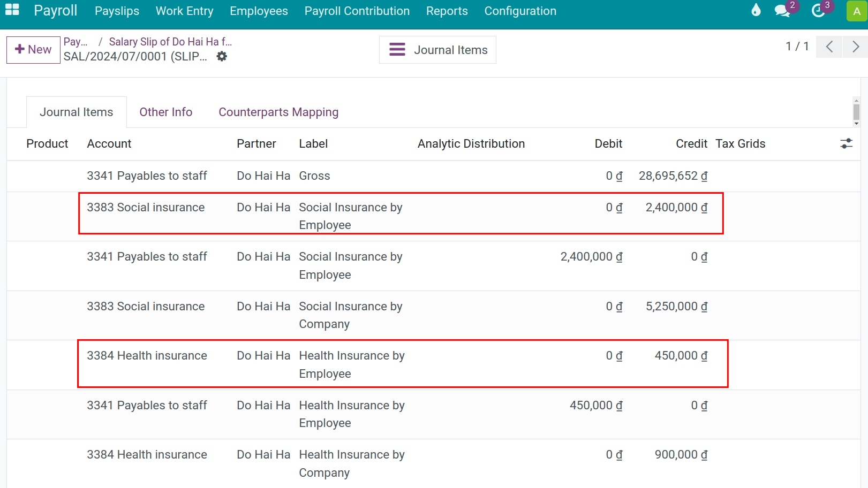Click the droplet debug icon
Screen dimensions: 868x488
pyautogui.click(x=756, y=10)
